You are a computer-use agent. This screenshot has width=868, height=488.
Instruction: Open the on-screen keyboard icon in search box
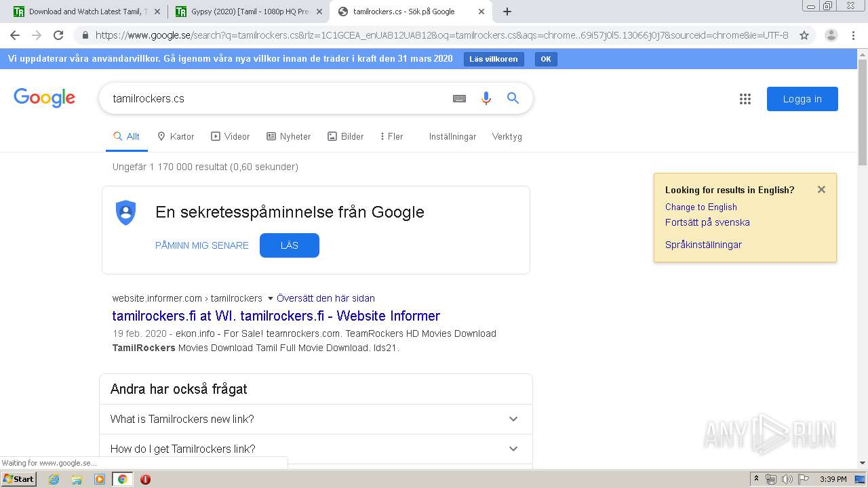pyautogui.click(x=459, y=98)
